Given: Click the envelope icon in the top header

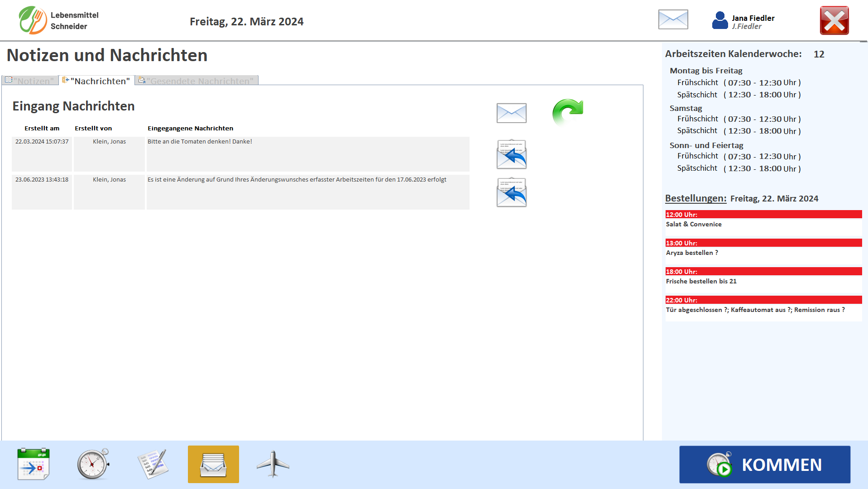Looking at the screenshot, I should [x=673, y=20].
